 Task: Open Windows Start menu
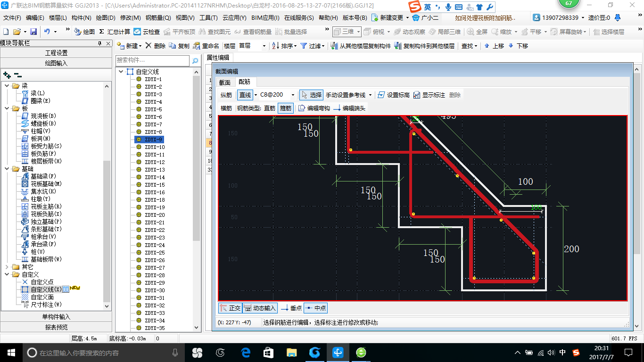point(11,352)
